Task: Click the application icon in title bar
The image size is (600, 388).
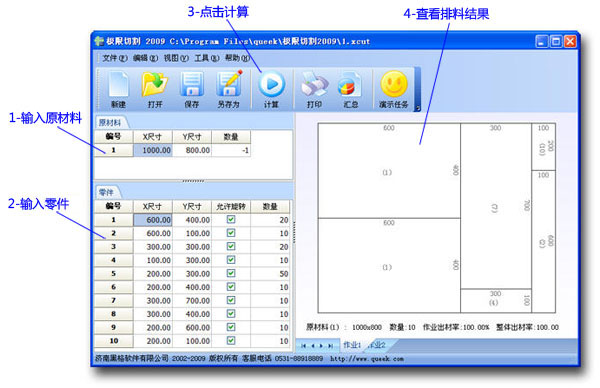Action: click(99, 41)
